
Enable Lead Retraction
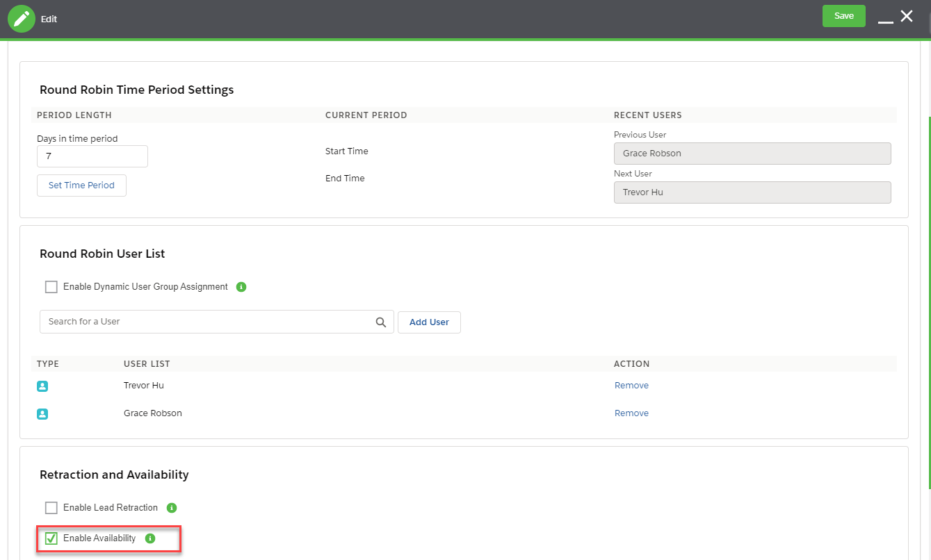pos(51,507)
